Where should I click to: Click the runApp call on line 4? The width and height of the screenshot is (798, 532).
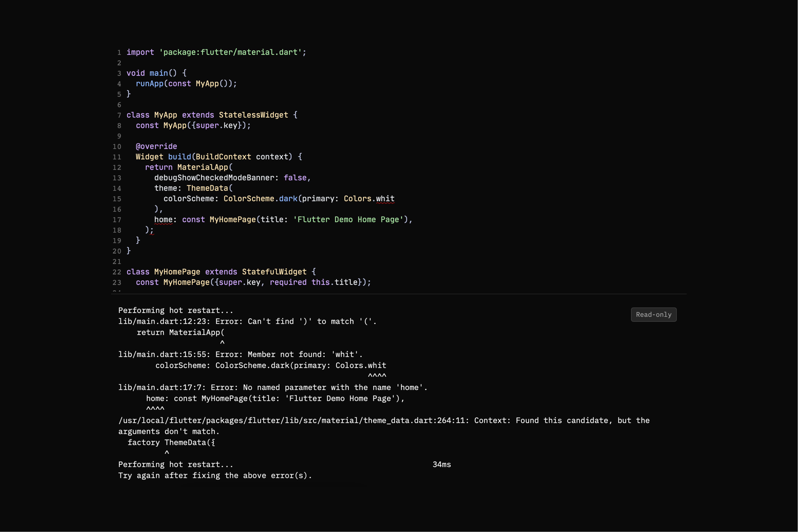pos(150,83)
